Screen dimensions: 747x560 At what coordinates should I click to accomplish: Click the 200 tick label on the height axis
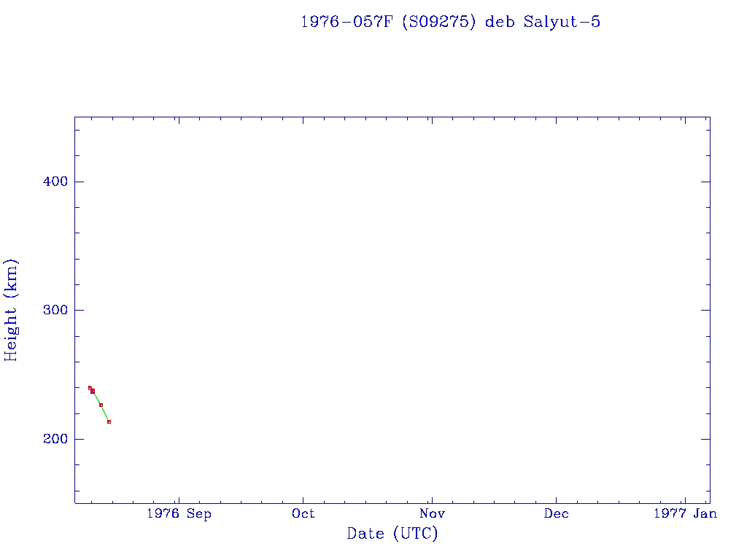(50, 439)
